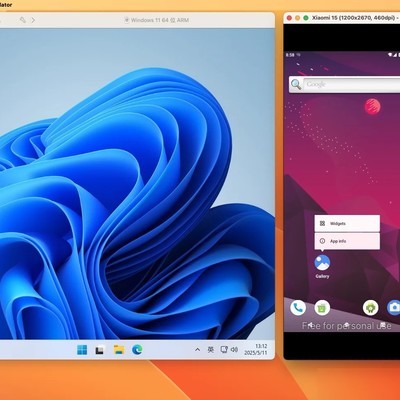The width and height of the screenshot is (400, 400).
Task: Open the black terminal app in Windows taskbar
Action: (99, 350)
